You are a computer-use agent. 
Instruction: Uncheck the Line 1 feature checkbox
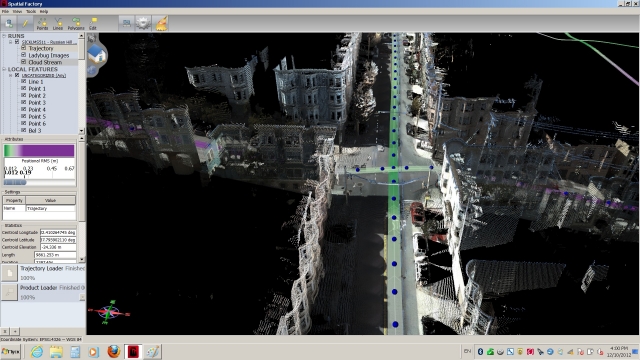pyautogui.click(x=24, y=82)
